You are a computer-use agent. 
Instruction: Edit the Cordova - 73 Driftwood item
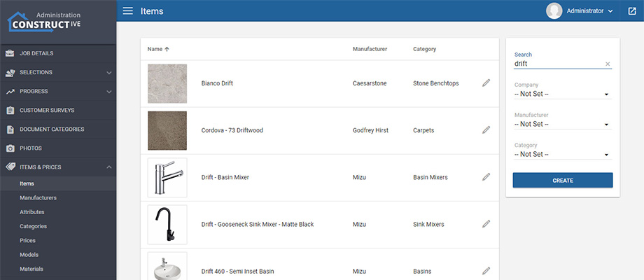click(486, 130)
